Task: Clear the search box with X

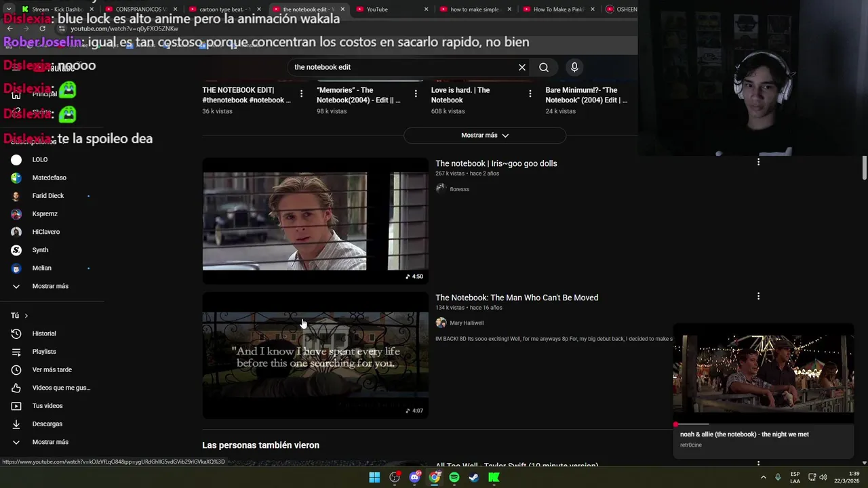Action: (x=522, y=67)
